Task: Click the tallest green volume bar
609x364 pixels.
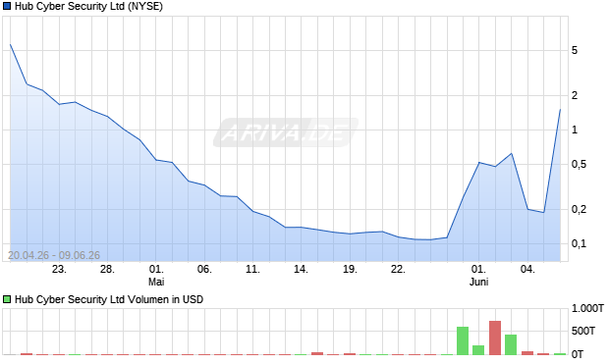Action: [x=463, y=340]
